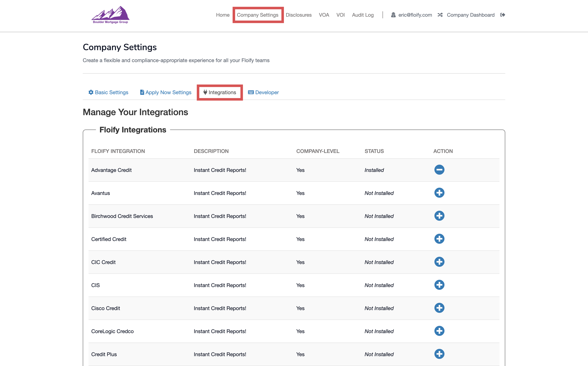Click the eric@floify.com account link

click(415, 15)
